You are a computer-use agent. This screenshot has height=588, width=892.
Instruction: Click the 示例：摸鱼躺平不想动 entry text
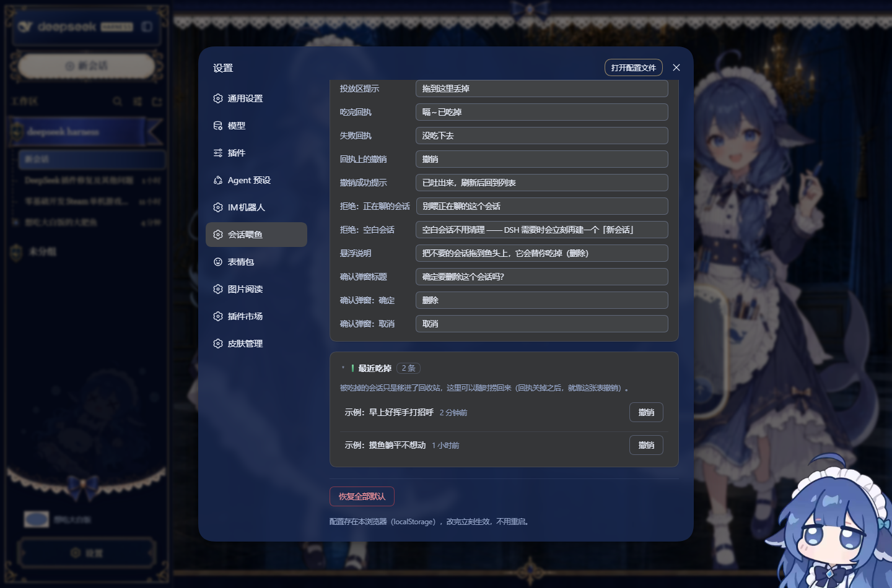pyautogui.click(x=385, y=445)
